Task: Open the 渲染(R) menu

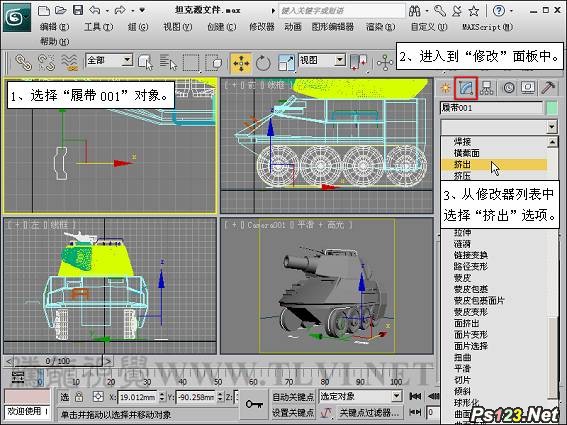Action: click(380, 27)
